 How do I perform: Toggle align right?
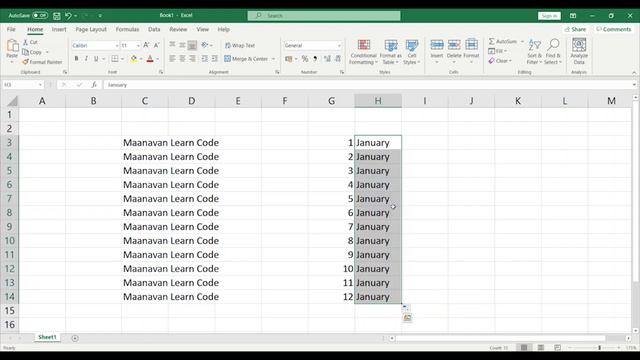[192, 59]
